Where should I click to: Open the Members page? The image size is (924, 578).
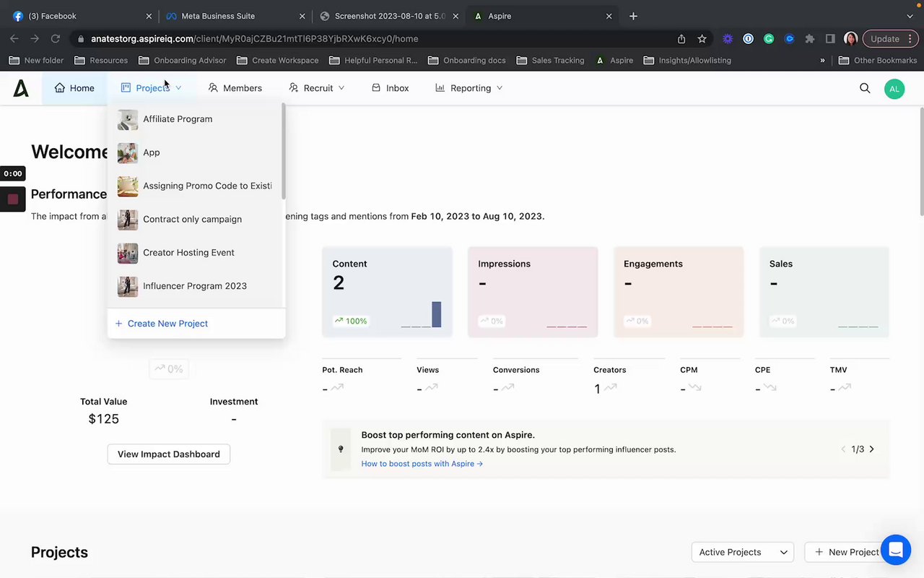click(235, 88)
